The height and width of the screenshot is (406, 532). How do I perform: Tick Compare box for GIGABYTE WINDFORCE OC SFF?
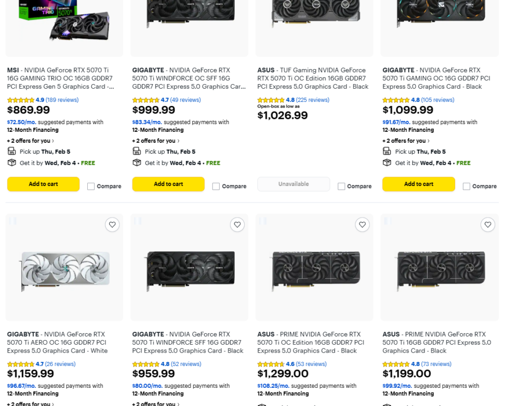click(x=216, y=186)
